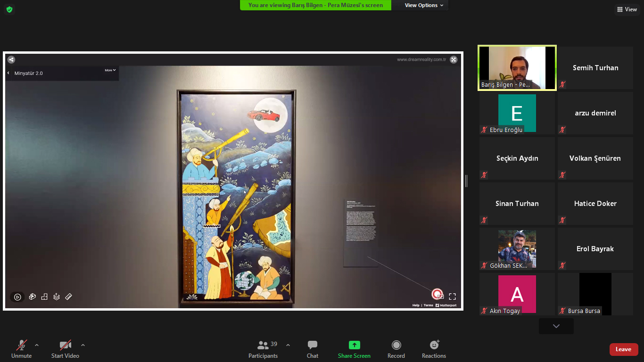The image size is (644, 362).
Task: Select the Gökhan SEK... participant tile
Action: click(517, 249)
